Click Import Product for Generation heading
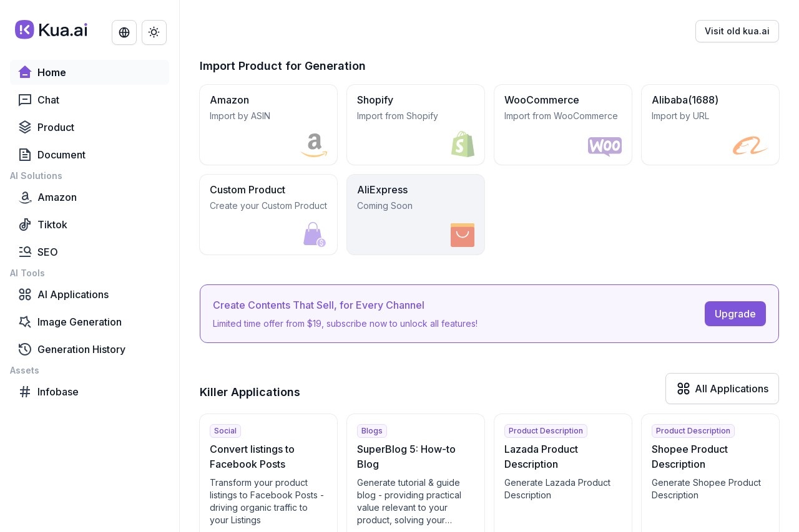Screen dimensions: 799x532 (283, 65)
